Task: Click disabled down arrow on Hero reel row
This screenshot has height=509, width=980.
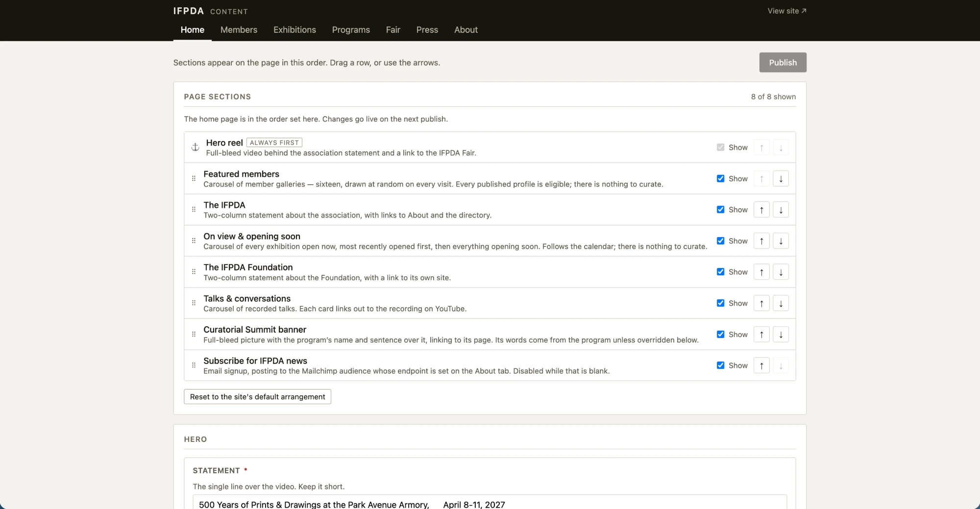Action: coord(781,147)
